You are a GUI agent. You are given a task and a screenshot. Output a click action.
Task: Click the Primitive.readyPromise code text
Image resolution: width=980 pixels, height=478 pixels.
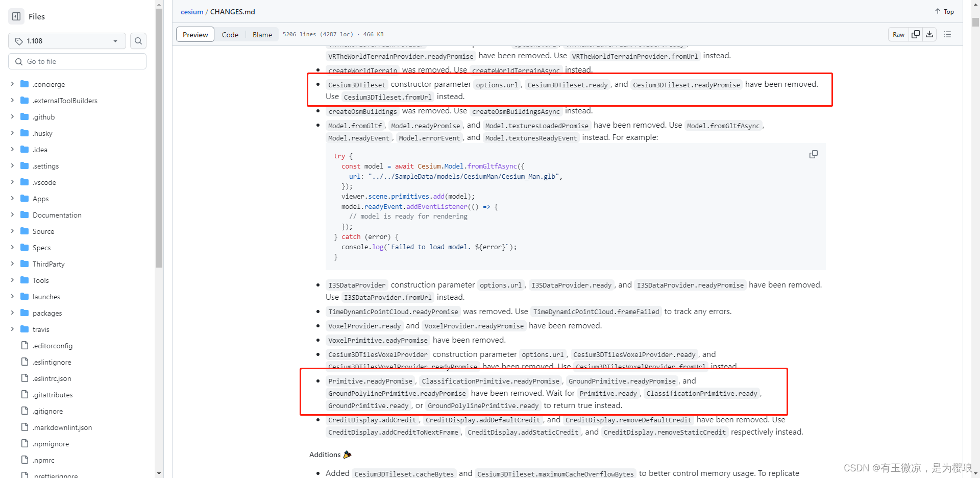(370, 381)
